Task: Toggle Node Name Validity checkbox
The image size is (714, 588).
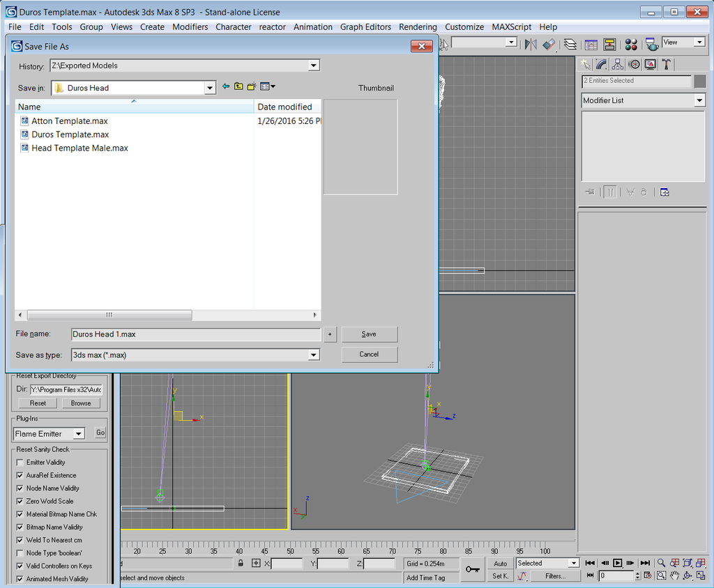Action: coord(20,488)
